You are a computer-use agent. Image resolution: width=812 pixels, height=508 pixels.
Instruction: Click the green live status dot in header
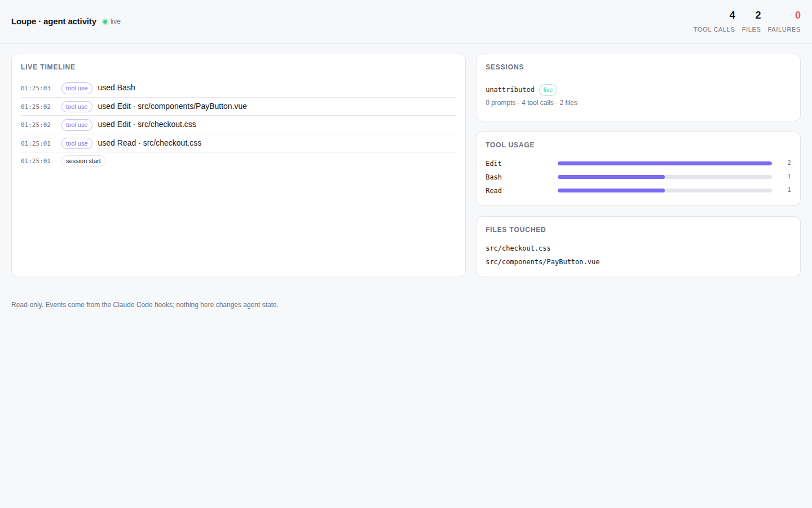click(x=105, y=21)
